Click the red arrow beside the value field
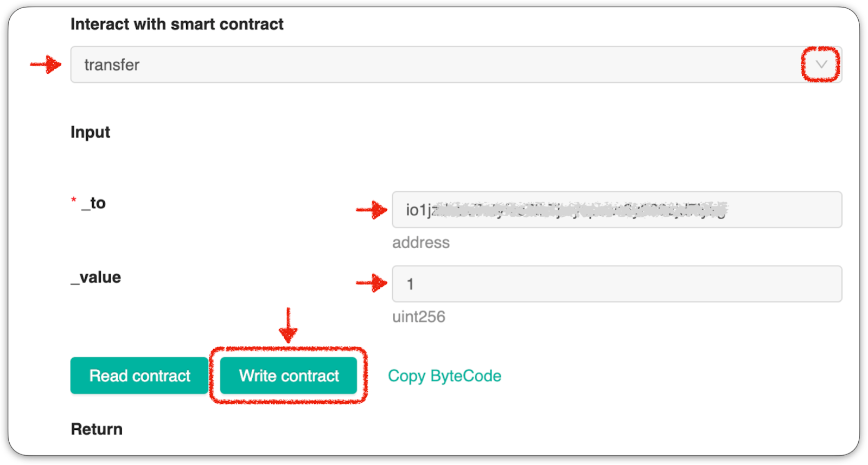The image size is (868, 465). (372, 282)
